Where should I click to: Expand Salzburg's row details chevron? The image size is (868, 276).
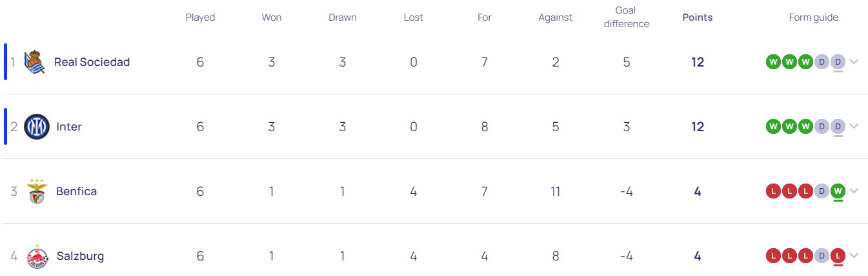pyautogui.click(x=854, y=256)
